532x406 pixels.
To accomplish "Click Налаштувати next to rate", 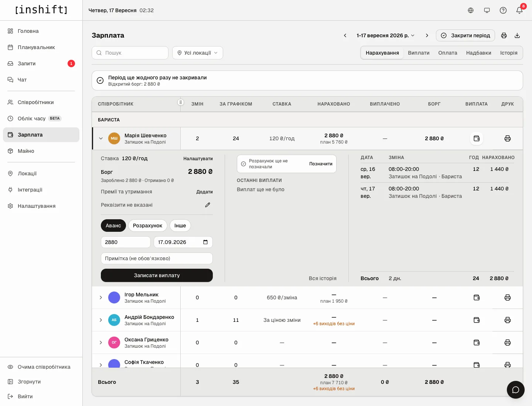I will pos(198,159).
